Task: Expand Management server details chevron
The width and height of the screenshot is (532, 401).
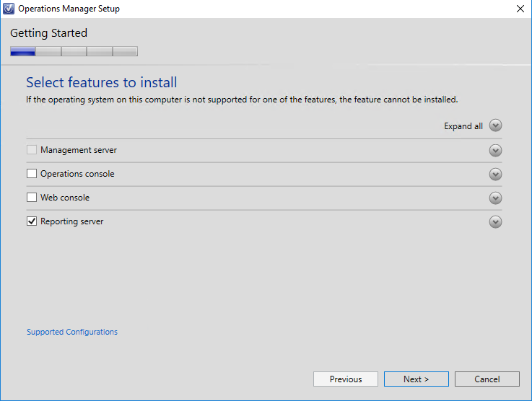Action: [495, 150]
